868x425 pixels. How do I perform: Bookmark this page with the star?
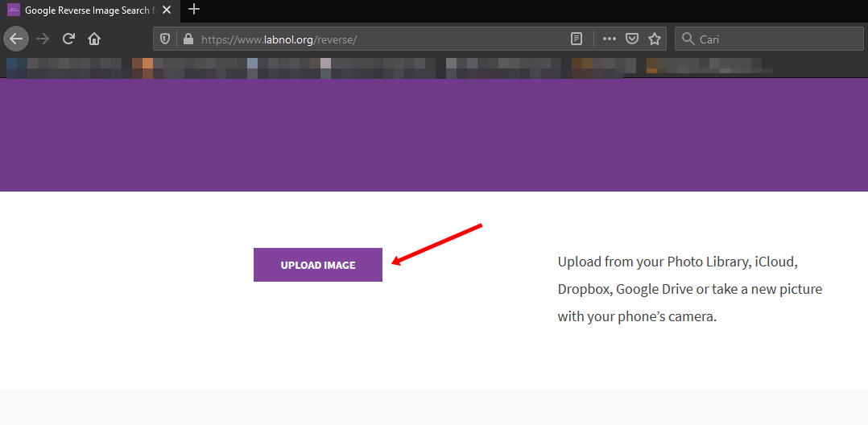pyautogui.click(x=655, y=39)
